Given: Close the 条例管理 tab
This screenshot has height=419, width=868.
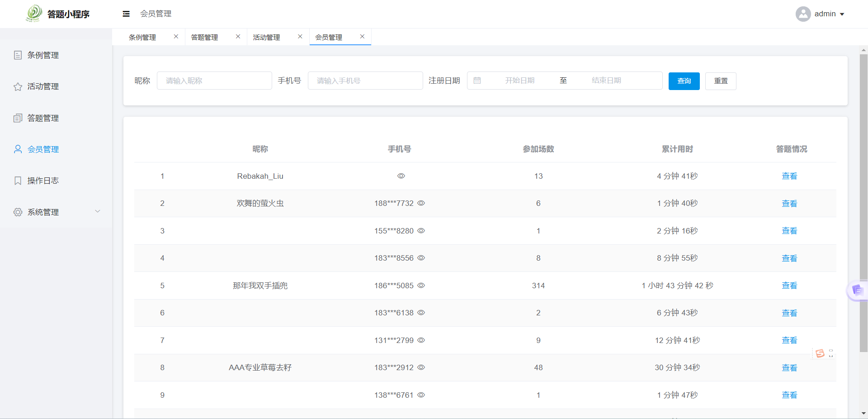Looking at the screenshot, I should point(176,37).
